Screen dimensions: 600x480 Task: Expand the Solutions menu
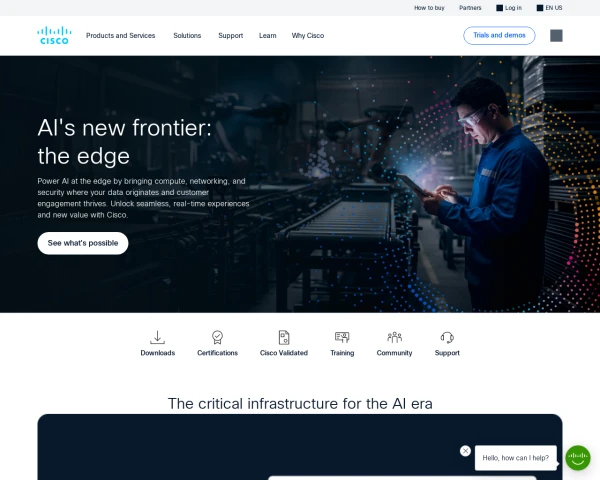coord(187,36)
